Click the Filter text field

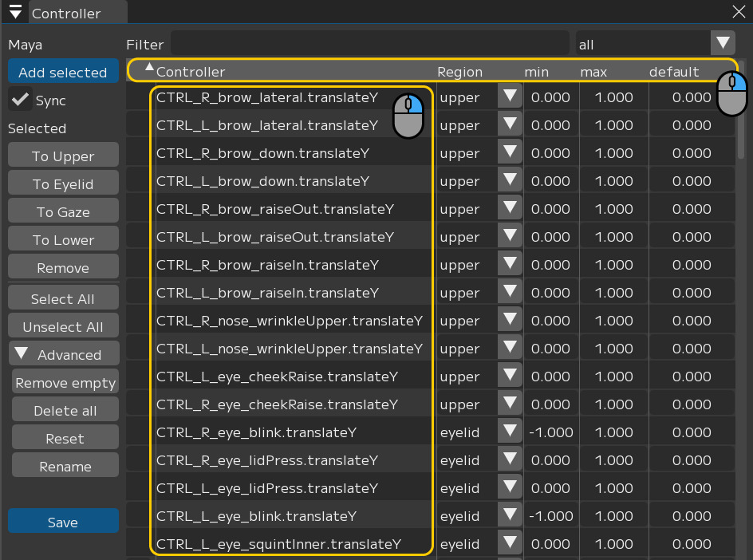[370, 44]
